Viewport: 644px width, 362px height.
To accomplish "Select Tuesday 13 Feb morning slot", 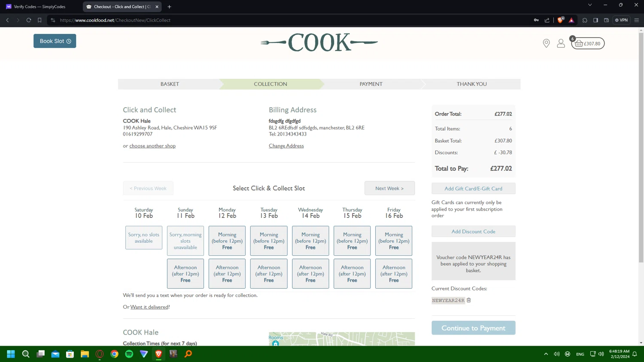I will tap(269, 241).
